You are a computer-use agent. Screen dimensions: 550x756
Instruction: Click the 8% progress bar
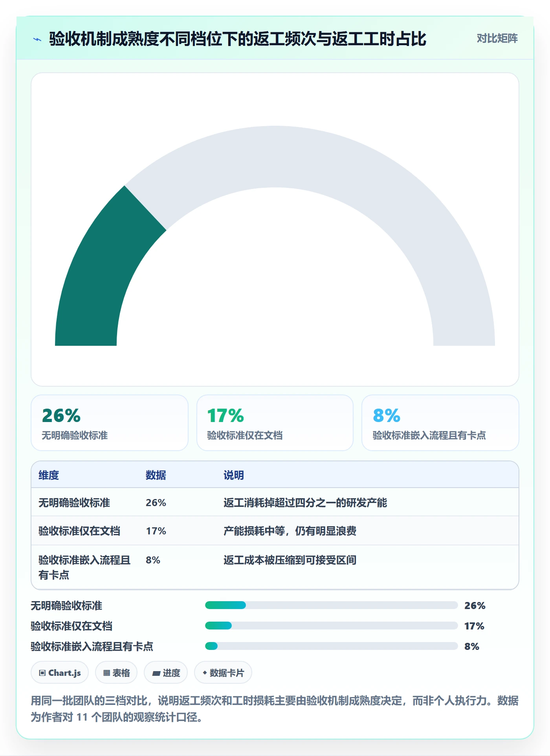tap(332, 646)
